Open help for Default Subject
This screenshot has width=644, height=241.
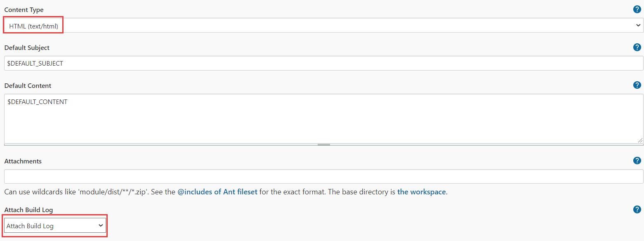click(x=637, y=47)
